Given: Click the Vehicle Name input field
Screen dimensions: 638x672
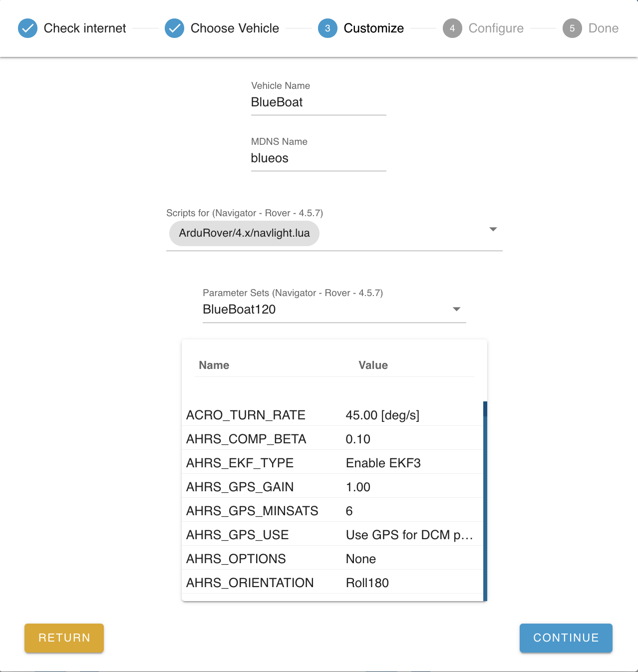Looking at the screenshot, I should (x=319, y=102).
